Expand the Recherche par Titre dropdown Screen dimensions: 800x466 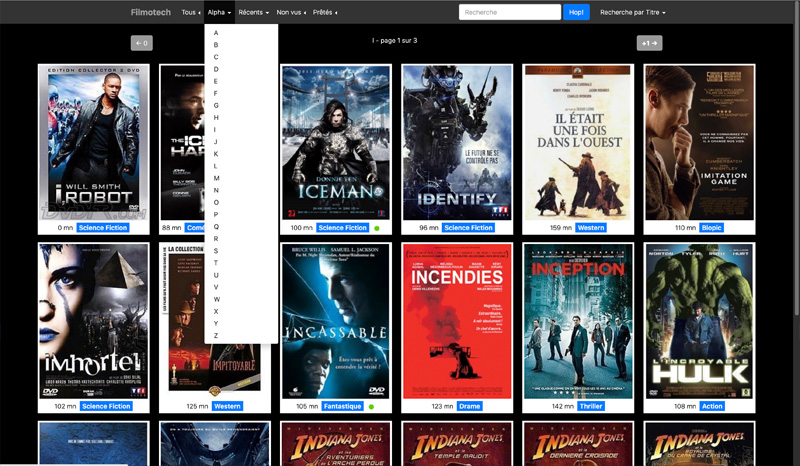click(x=633, y=12)
